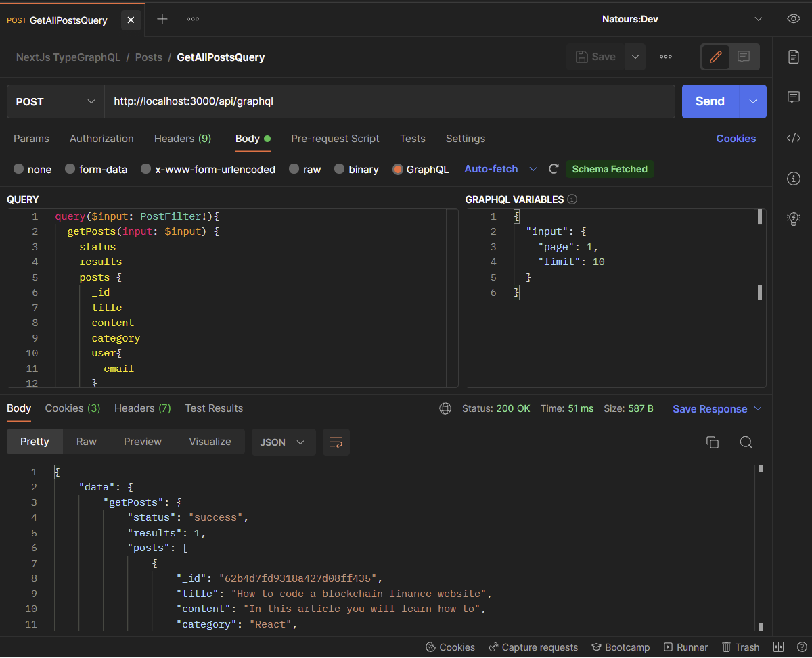Copy the response body to clipboard
This screenshot has height=658, width=812.
(712, 442)
